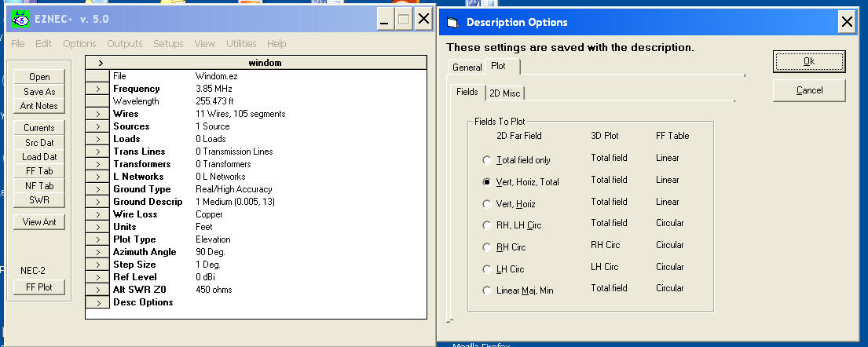Open the View Ant window button
Image resolution: width=868 pixels, height=347 pixels.
[x=39, y=222]
